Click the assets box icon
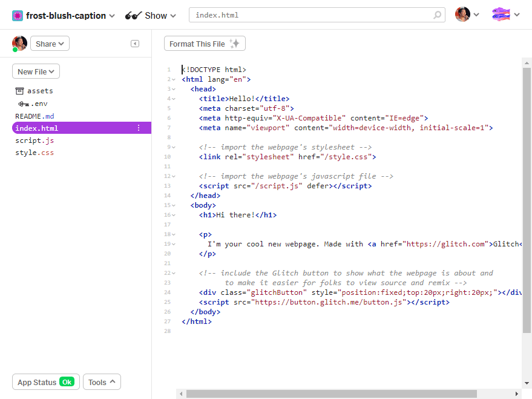532x399 pixels. click(x=20, y=91)
